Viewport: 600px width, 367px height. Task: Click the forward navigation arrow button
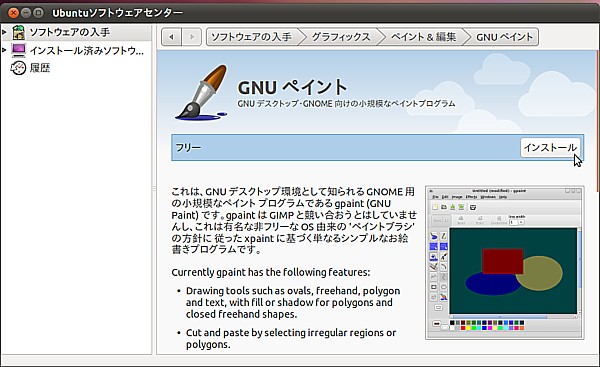click(191, 37)
